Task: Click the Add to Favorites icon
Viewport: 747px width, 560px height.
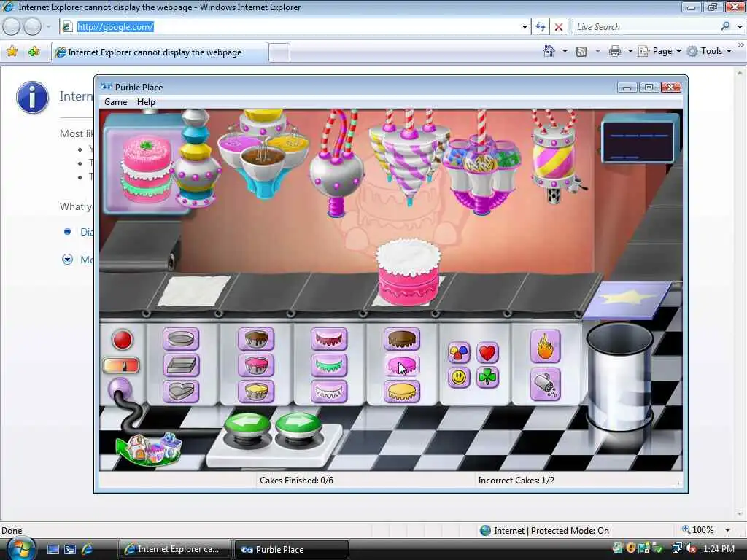Action: pos(34,52)
